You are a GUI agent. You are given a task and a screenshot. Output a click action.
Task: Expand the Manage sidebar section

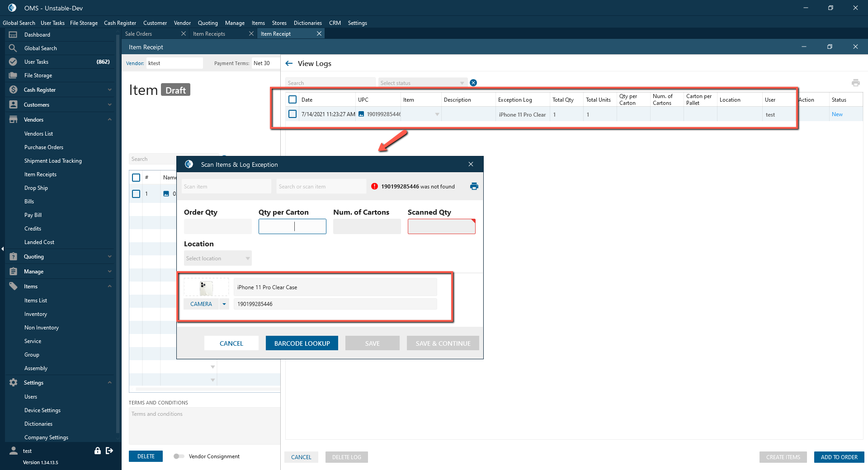[109, 272]
